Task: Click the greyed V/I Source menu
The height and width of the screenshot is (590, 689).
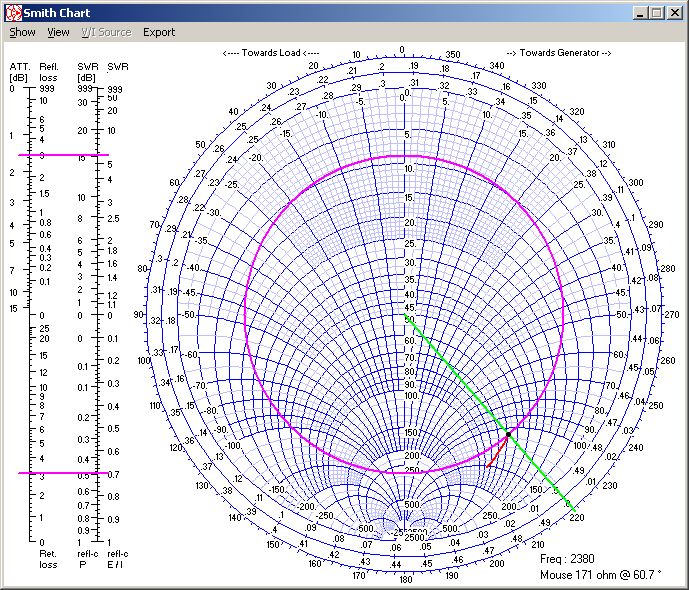Action: coord(106,32)
